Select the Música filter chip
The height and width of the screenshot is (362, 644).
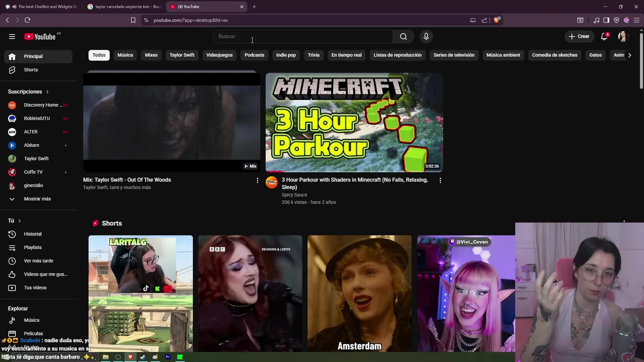click(x=125, y=55)
